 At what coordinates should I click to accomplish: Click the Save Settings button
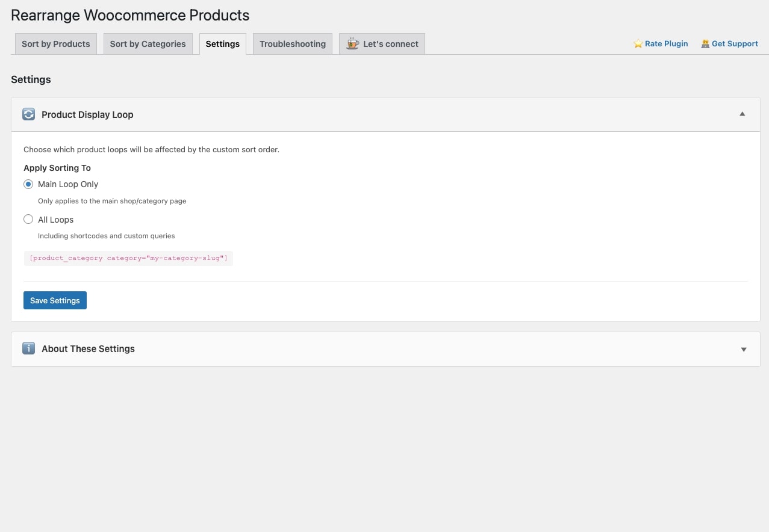tap(55, 300)
